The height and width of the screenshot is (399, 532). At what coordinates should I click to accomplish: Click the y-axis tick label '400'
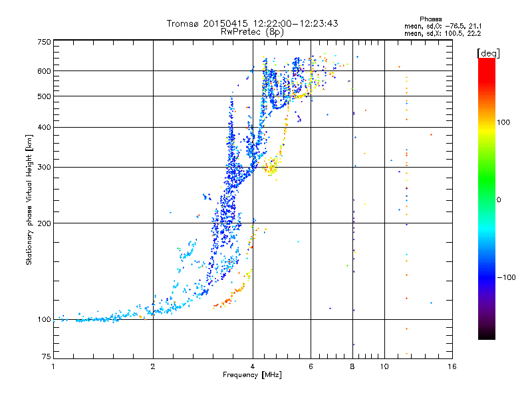(44, 128)
